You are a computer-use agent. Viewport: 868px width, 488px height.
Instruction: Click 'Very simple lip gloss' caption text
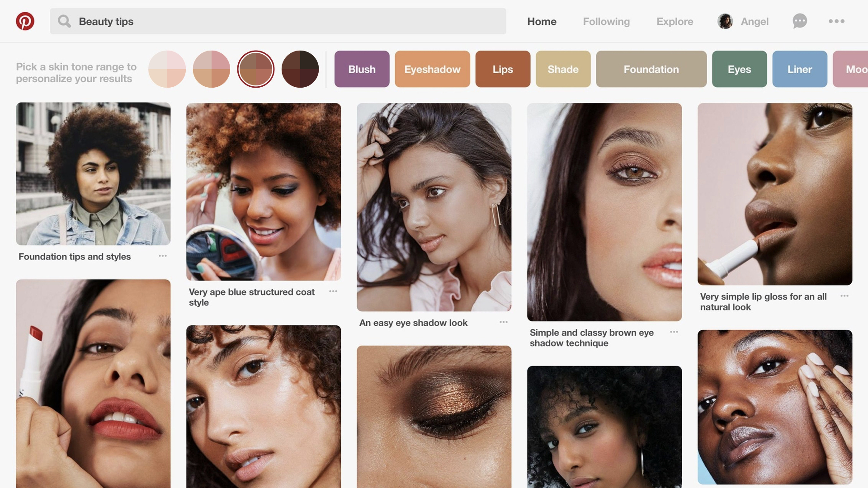click(x=764, y=302)
